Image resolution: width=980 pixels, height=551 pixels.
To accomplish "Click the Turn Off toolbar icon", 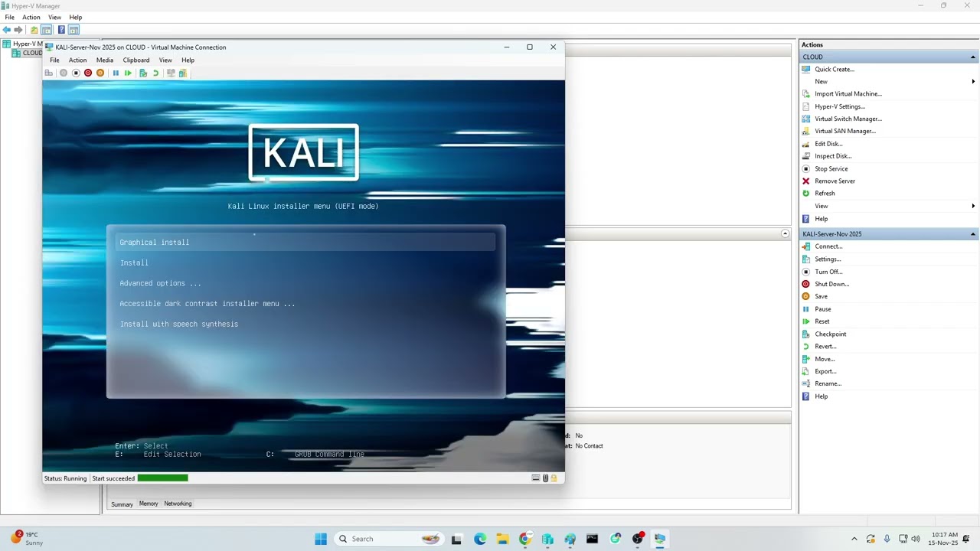I will click(76, 73).
